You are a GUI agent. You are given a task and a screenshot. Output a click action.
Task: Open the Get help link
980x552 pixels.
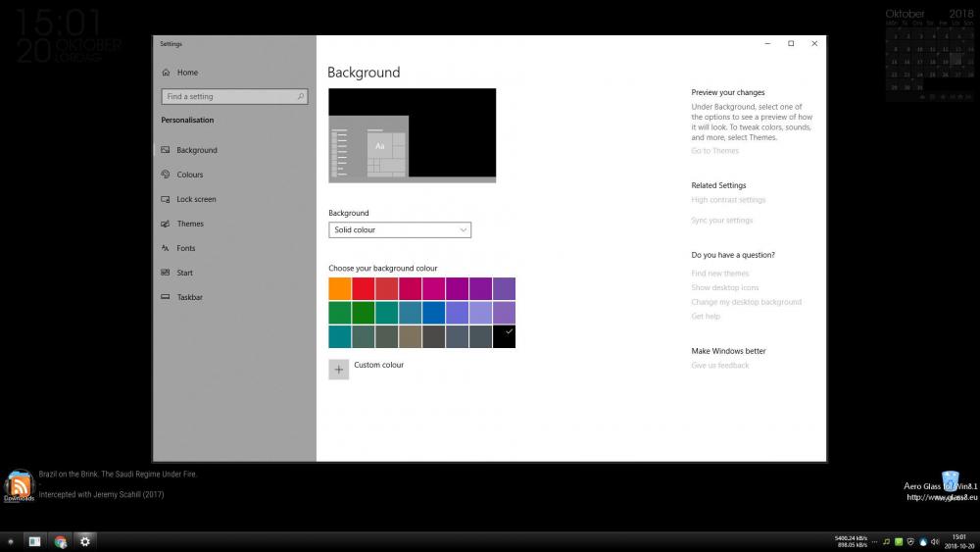click(x=706, y=317)
